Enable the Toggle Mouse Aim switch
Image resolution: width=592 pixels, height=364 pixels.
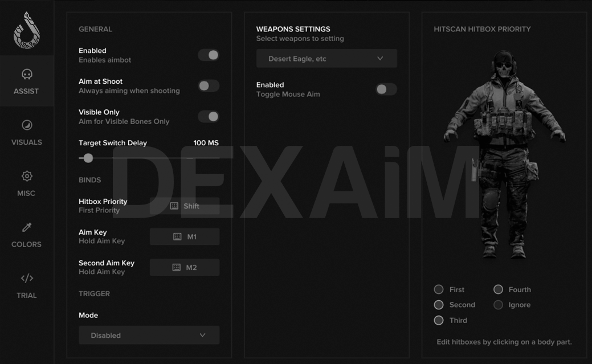[386, 89]
